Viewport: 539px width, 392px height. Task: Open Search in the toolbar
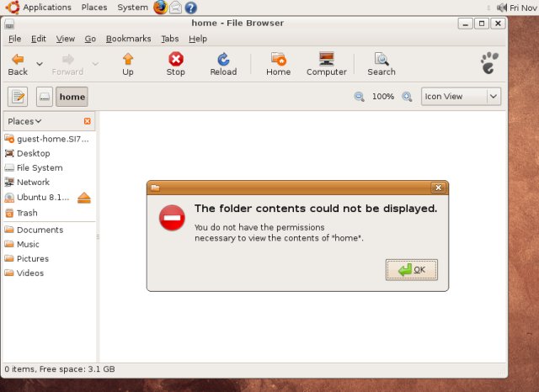[382, 64]
